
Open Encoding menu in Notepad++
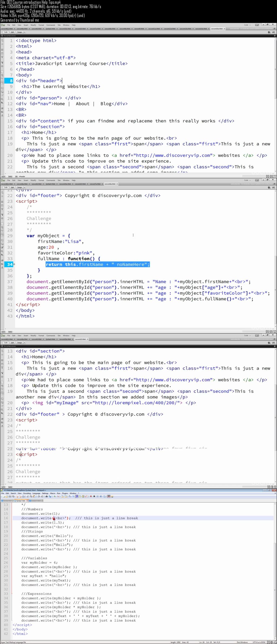(x=27, y=493)
